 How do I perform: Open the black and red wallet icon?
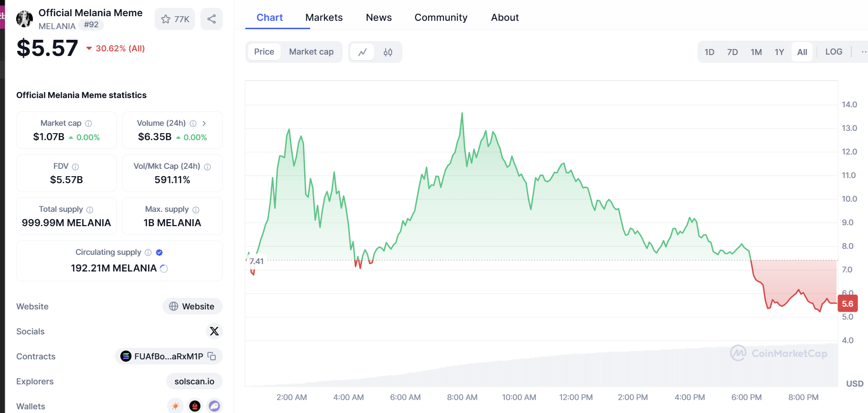195,406
